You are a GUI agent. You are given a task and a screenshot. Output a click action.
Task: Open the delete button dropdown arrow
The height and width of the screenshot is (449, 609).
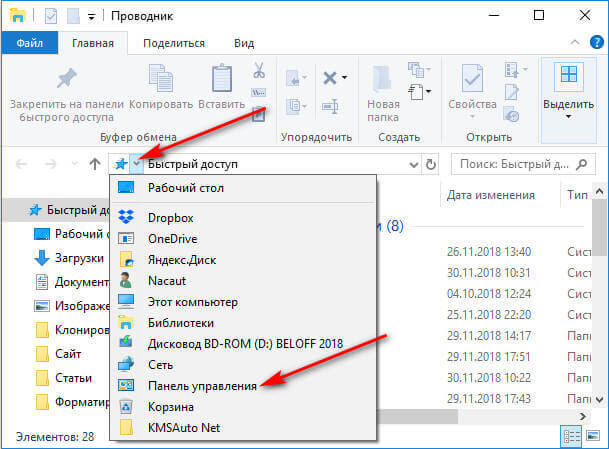tap(344, 78)
